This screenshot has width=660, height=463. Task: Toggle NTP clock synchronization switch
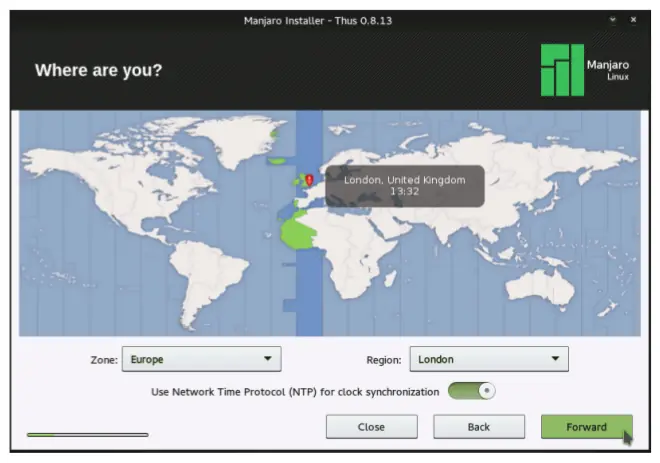471,391
